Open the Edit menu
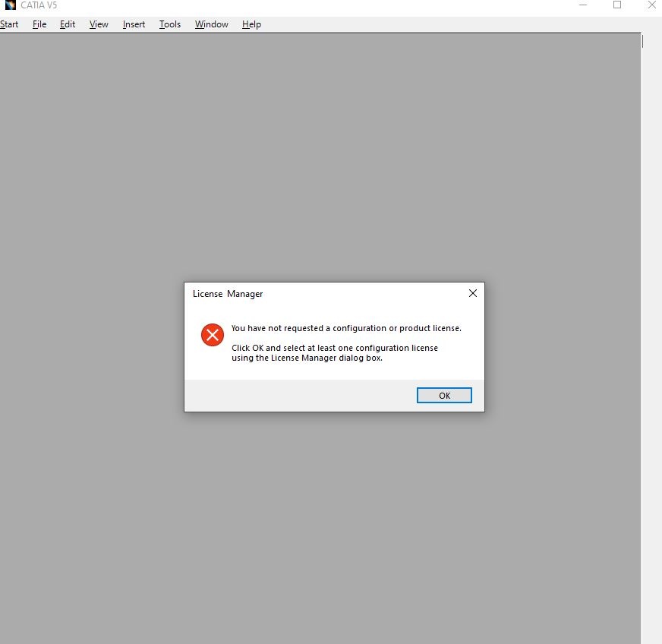The height and width of the screenshot is (644, 662). 68,24
